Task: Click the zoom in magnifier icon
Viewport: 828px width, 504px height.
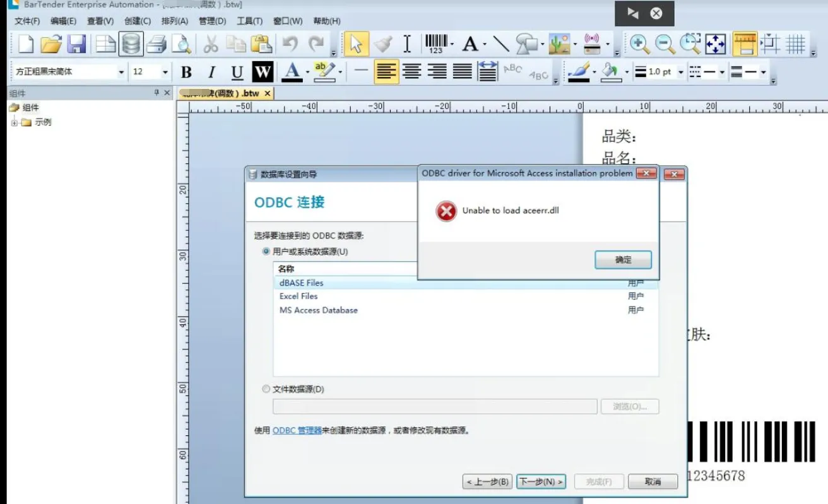Action: click(x=639, y=44)
